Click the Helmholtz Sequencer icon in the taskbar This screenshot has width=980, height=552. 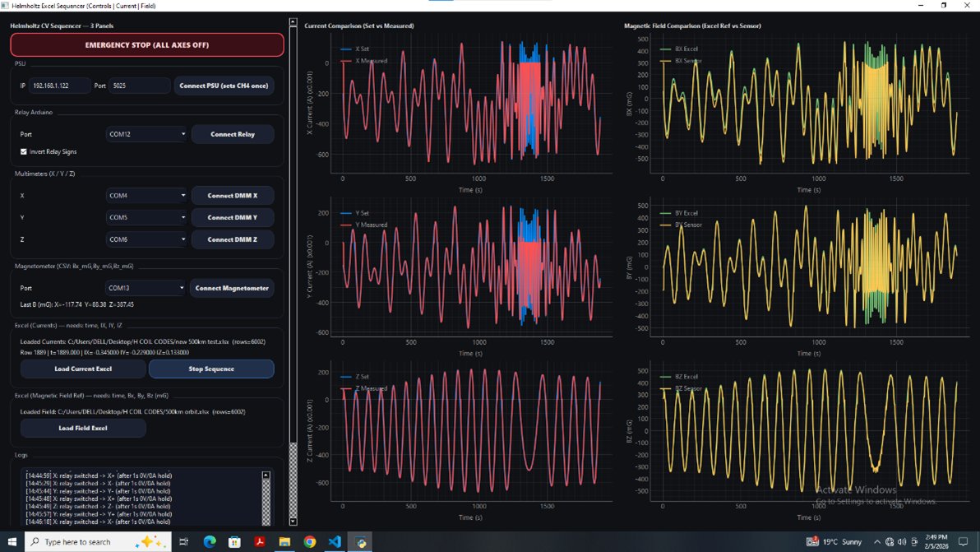(360, 541)
